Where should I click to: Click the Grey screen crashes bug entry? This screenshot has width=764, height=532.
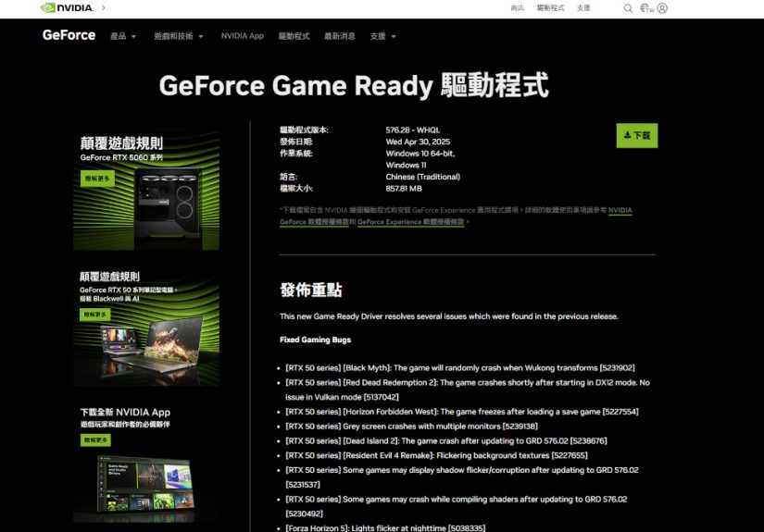[412, 427]
